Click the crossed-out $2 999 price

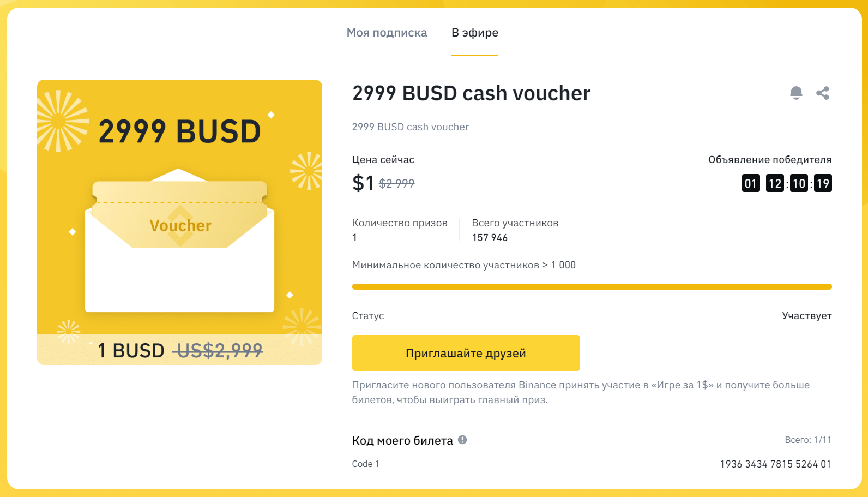click(x=397, y=184)
